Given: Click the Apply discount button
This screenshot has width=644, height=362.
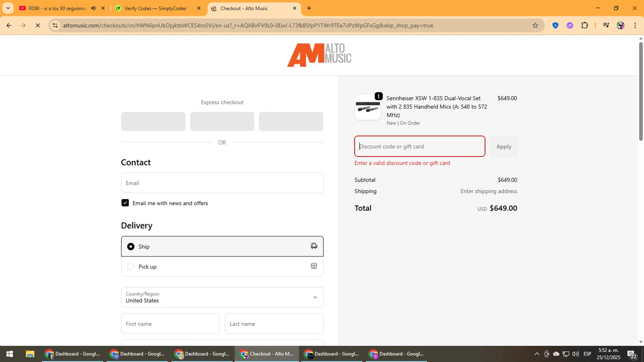Looking at the screenshot, I should pos(504,146).
